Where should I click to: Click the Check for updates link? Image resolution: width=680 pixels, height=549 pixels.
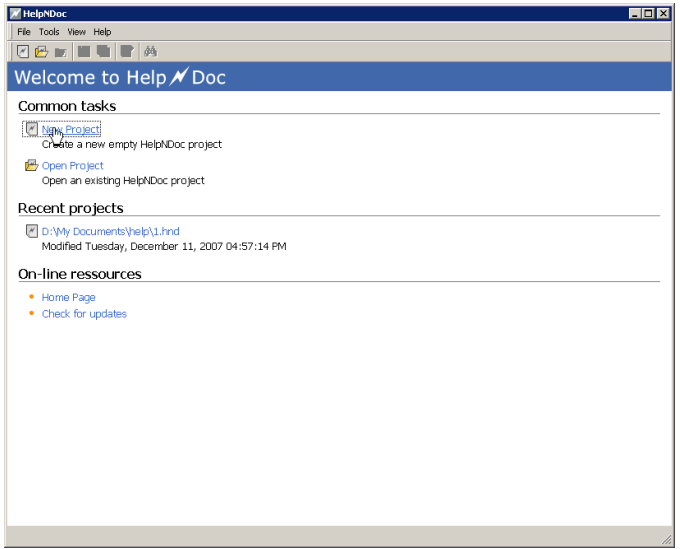[84, 314]
